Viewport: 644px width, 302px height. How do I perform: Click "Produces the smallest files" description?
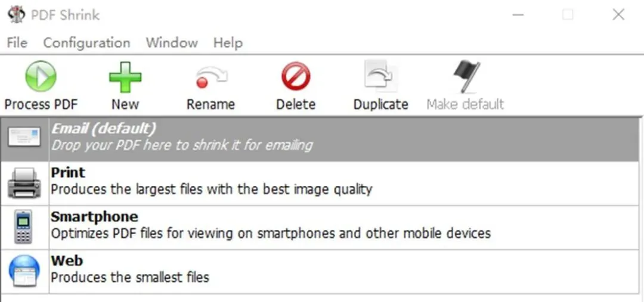(x=130, y=278)
